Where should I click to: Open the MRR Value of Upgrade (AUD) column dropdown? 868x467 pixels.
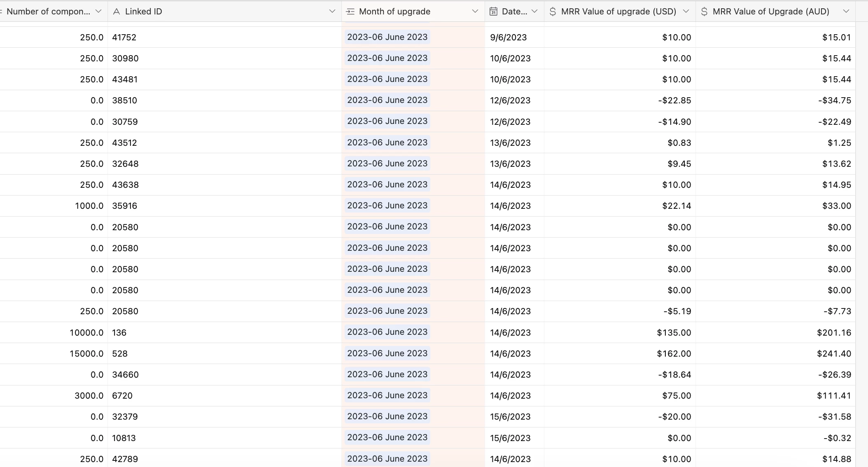point(846,12)
